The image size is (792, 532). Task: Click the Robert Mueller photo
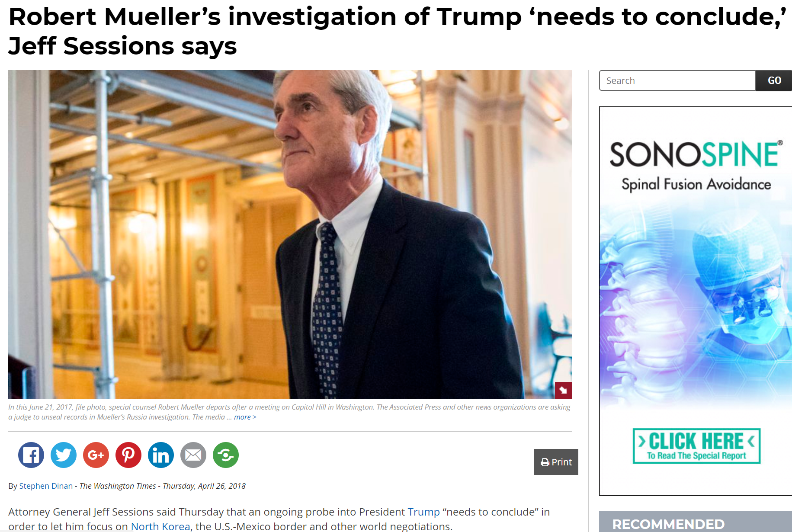pyautogui.click(x=290, y=234)
